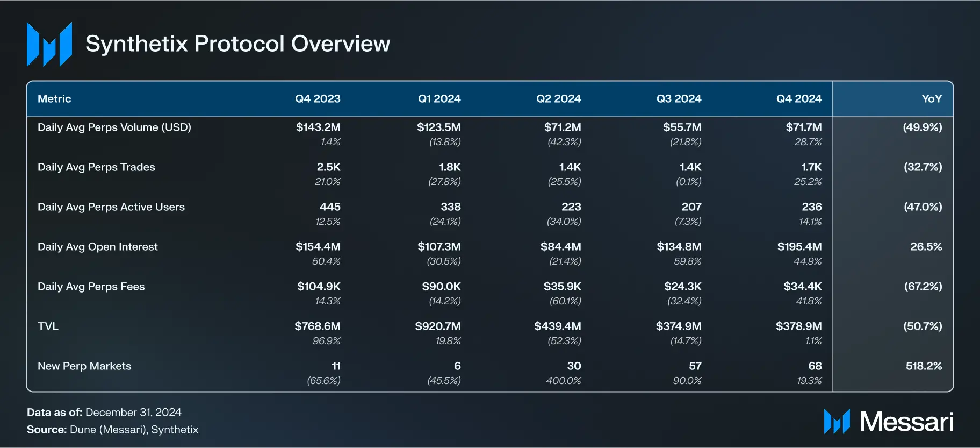Click the Messari logo beside the title

click(x=49, y=45)
